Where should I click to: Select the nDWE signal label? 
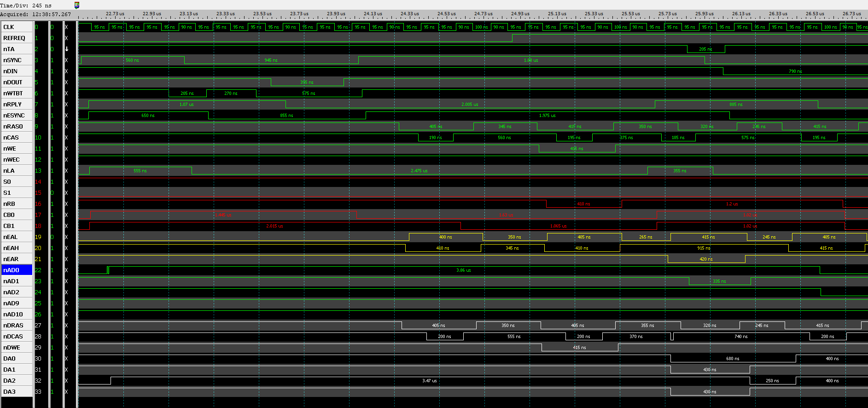pos(17,348)
